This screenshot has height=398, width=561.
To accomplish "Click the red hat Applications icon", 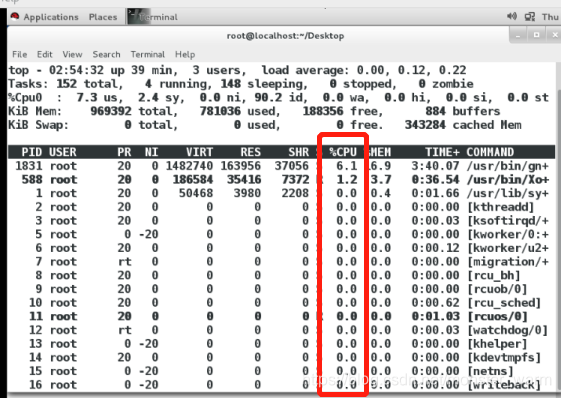I will (15, 17).
